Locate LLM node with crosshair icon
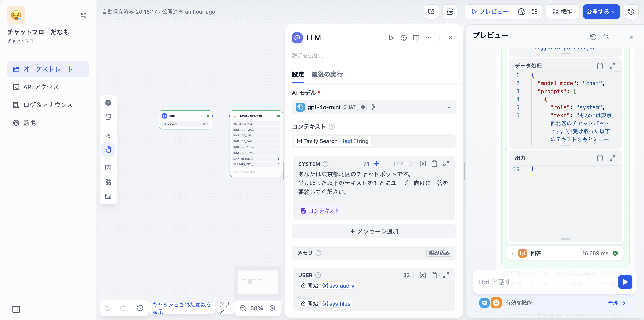The image size is (644, 320). [403, 38]
